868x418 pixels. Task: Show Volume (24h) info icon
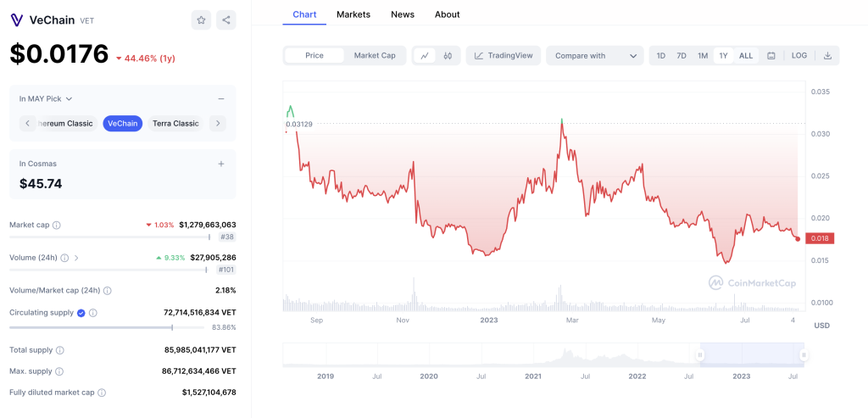click(x=64, y=258)
